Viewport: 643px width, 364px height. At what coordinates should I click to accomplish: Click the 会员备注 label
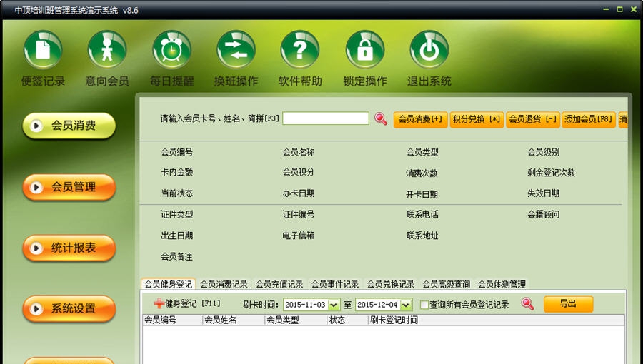tap(176, 257)
